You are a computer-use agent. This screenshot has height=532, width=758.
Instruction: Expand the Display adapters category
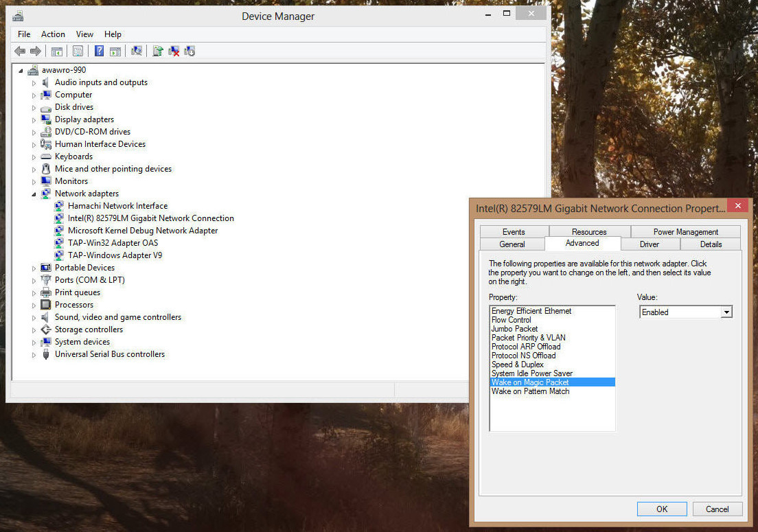click(x=34, y=119)
